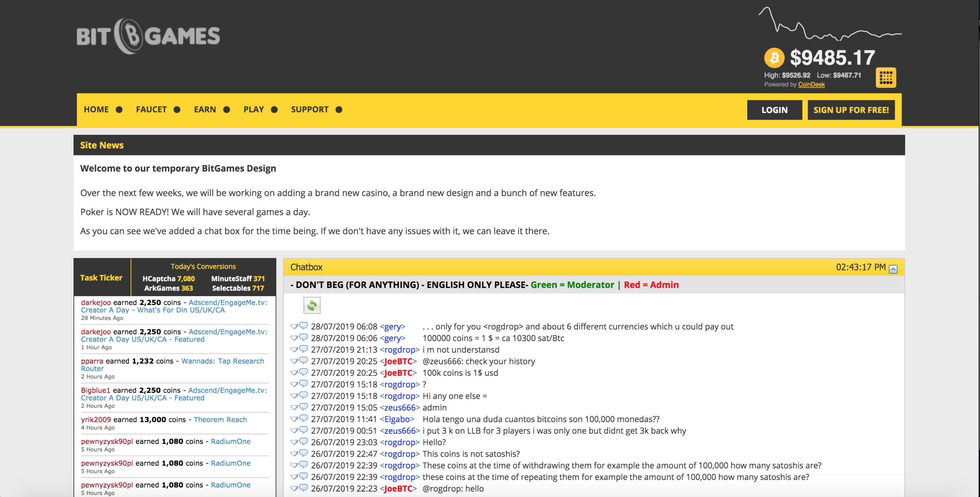Click the SIGN UP FOR FREE button
The height and width of the screenshot is (497, 980).
click(x=851, y=110)
